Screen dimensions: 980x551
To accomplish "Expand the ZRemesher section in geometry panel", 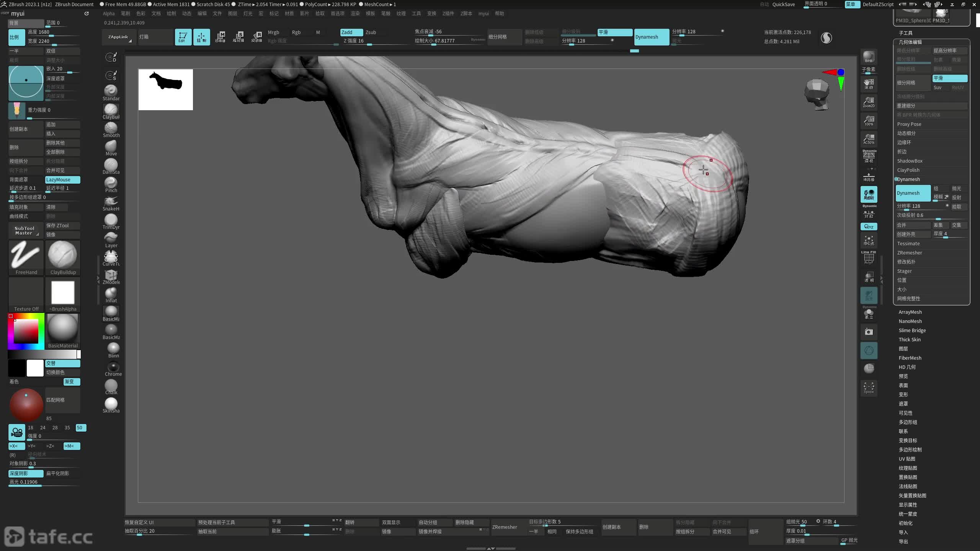I will [909, 253].
